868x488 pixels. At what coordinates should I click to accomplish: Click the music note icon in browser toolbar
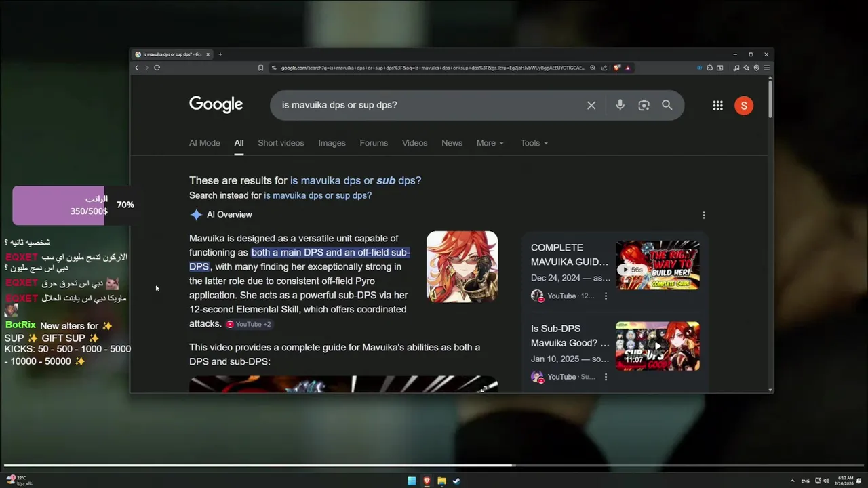click(x=736, y=68)
